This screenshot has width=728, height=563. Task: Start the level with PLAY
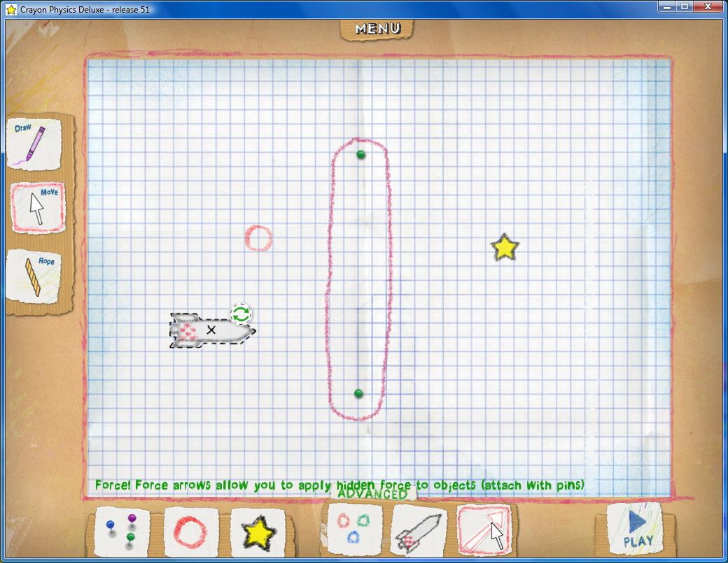(636, 529)
